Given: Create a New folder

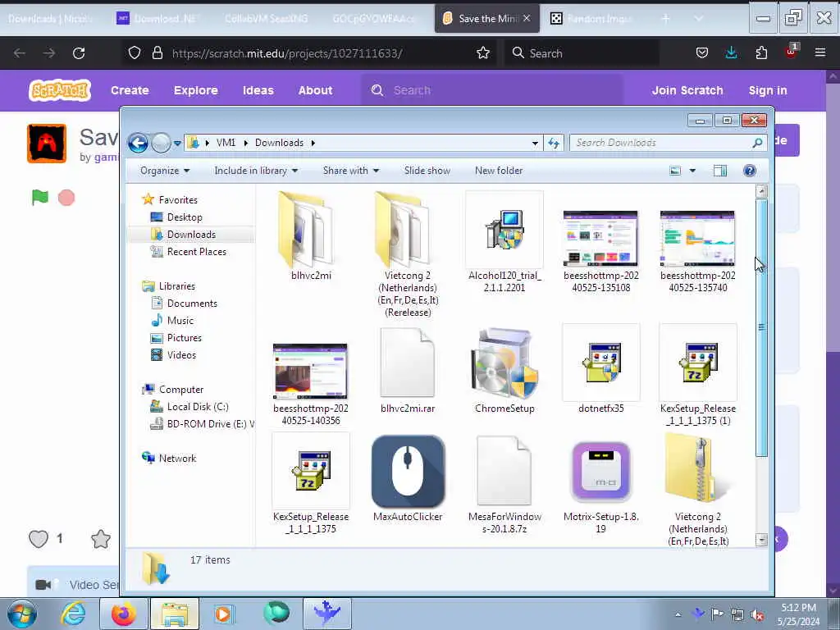Looking at the screenshot, I should (499, 171).
